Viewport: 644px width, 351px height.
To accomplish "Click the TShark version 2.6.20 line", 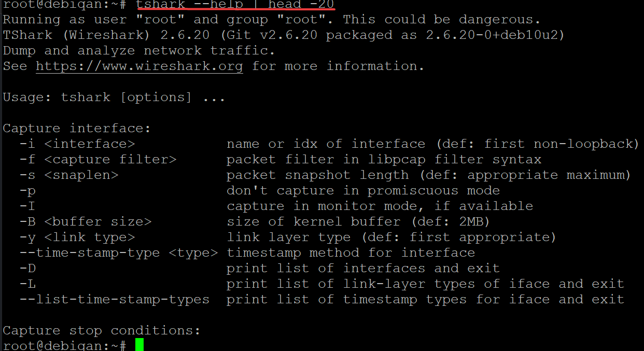I will coord(284,35).
